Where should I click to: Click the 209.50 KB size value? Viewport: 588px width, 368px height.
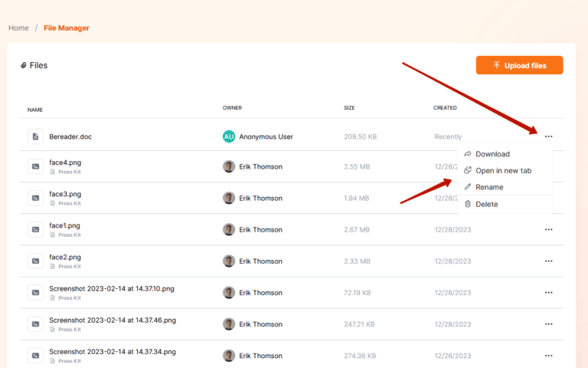(x=361, y=136)
